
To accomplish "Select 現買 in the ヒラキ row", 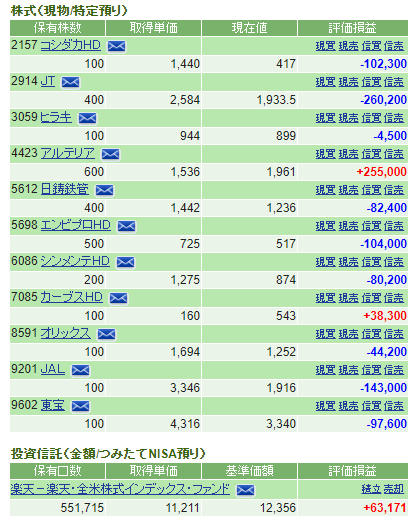I will (326, 118).
